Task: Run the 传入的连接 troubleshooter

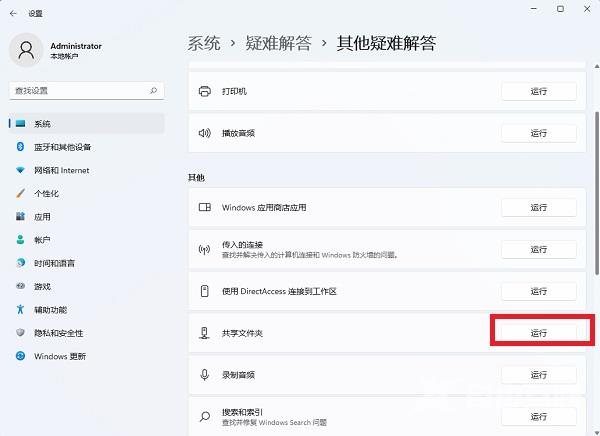Action: 539,250
